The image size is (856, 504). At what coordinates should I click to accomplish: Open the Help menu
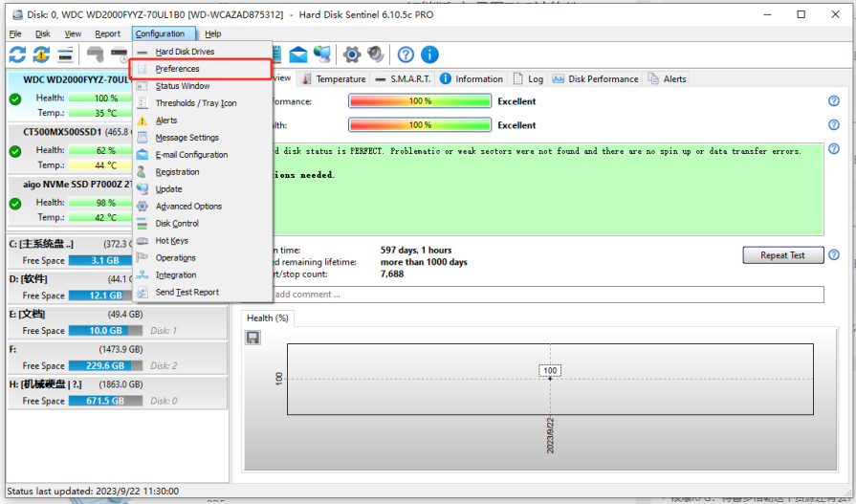click(213, 33)
